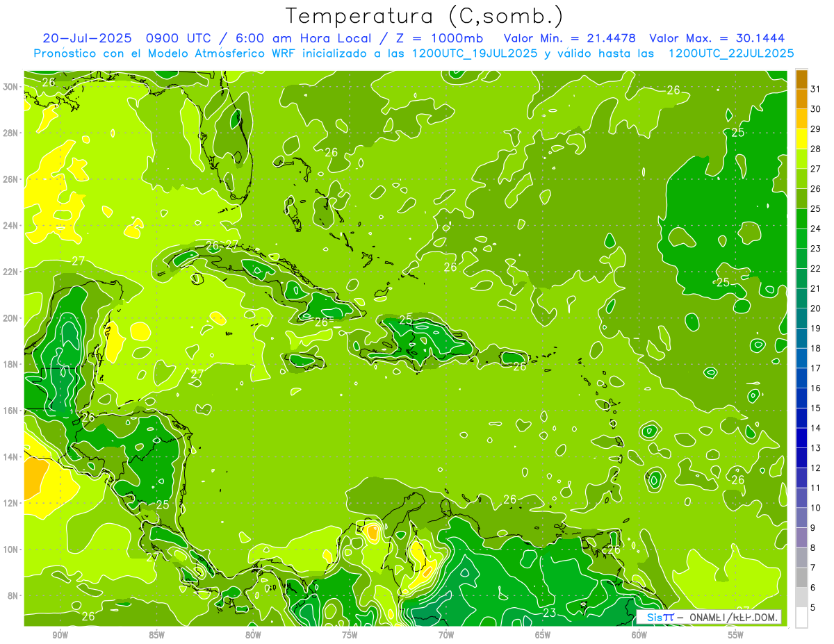
Task: Click the topmost brown-orange legend swatch above 31
Action: pyautogui.click(x=801, y=79)
